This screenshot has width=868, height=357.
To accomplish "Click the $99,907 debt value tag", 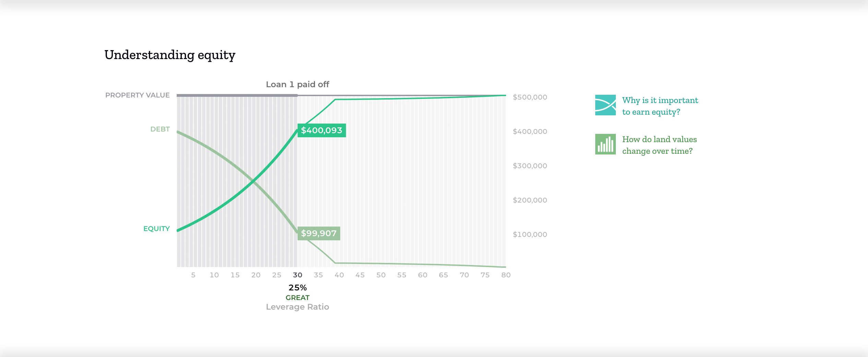I will point(319,233).
